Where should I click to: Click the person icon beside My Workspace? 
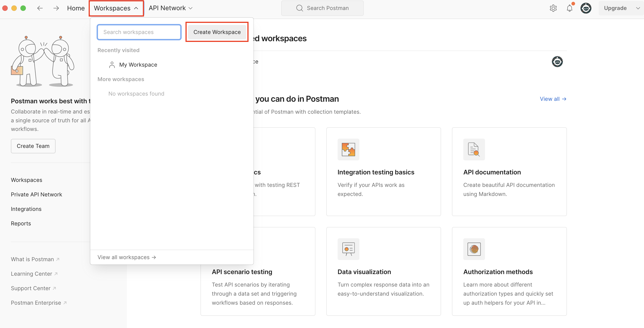tap(112, 65)
